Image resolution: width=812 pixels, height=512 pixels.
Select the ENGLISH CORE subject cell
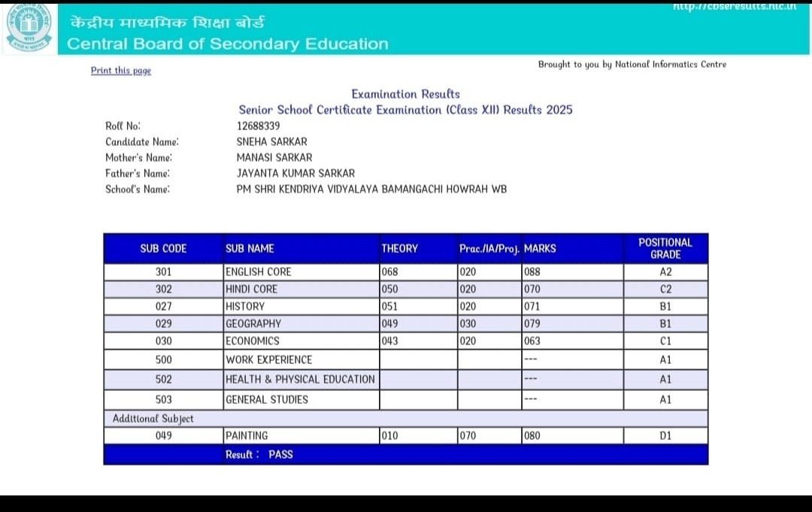[258, 271]
